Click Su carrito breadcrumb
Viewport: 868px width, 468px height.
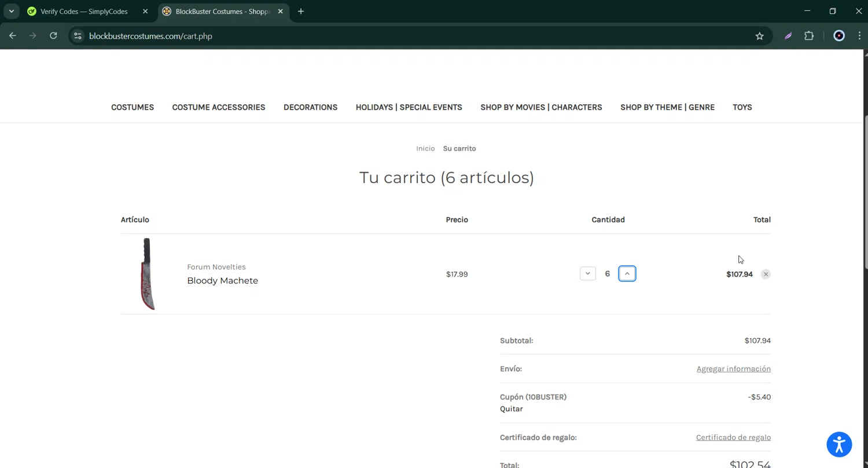coord(459,148)
